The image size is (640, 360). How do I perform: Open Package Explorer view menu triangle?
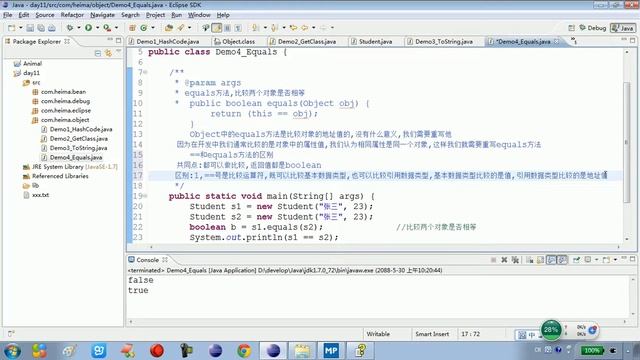119,51
